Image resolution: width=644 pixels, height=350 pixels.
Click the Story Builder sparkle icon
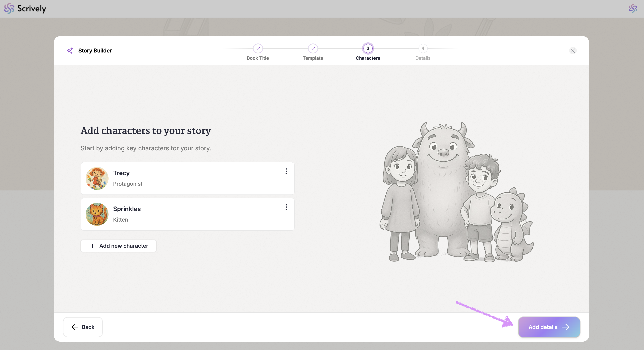70,51
